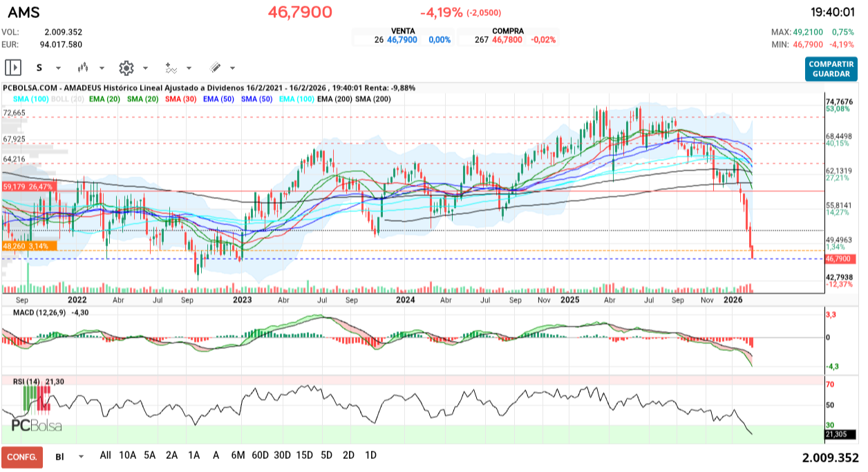Select the S timeframe icon in the toolbar
Image resolution: width=868 pixels, height=472 pixels.
[39, 68]
